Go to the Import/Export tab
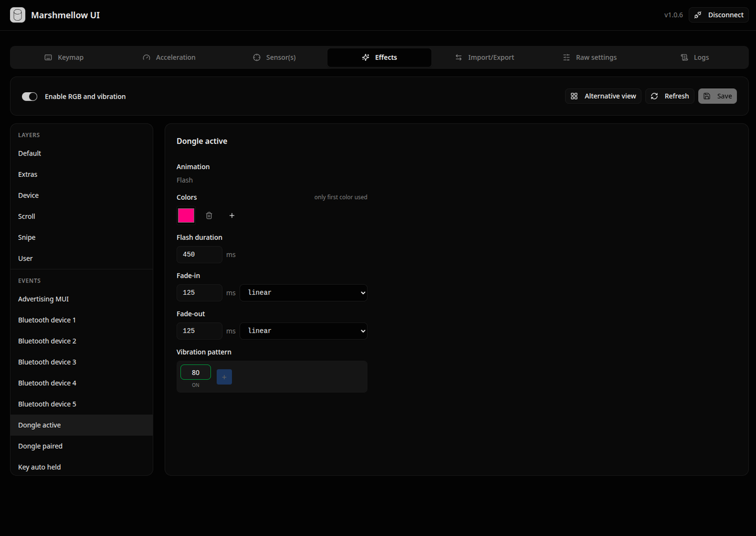This screenshot has height=536, width=756. [x=484, y=57]
